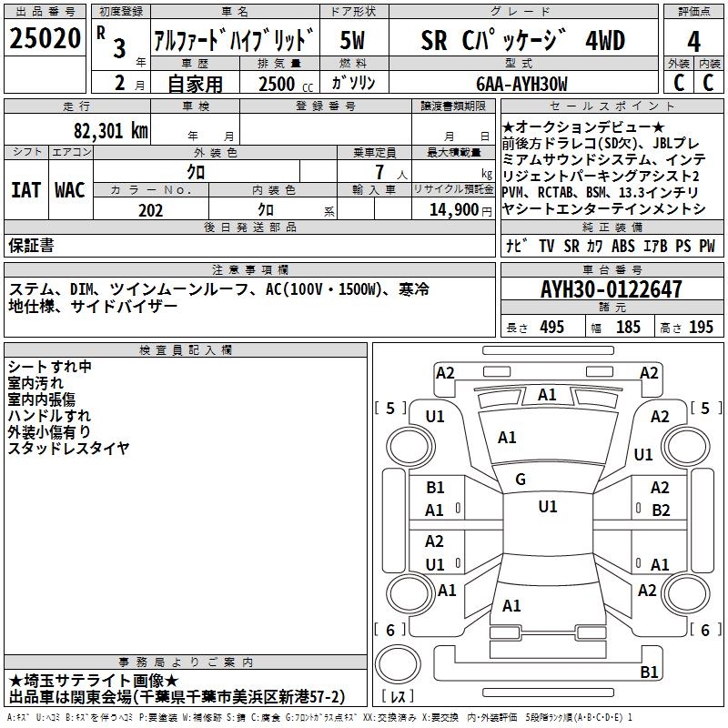
Task: Click the model code 6AA-AYH30W
Action: pyautogui.click(x=522, y=84)
